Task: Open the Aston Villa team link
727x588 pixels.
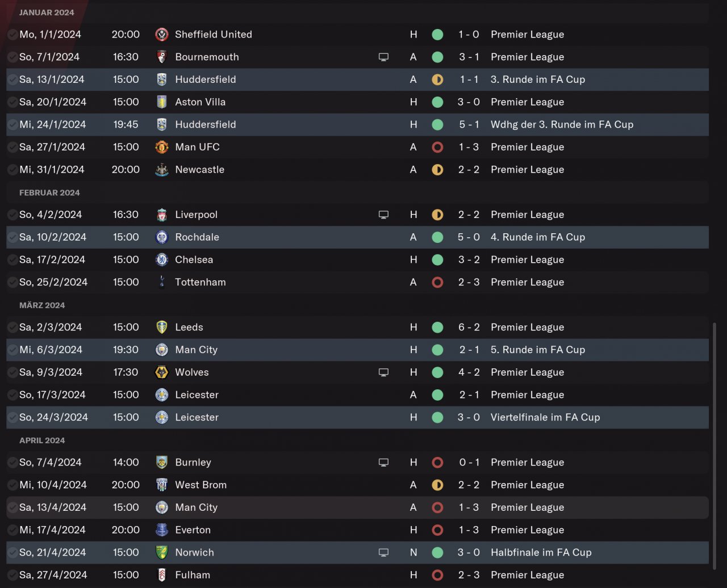Action: [200, 102]
